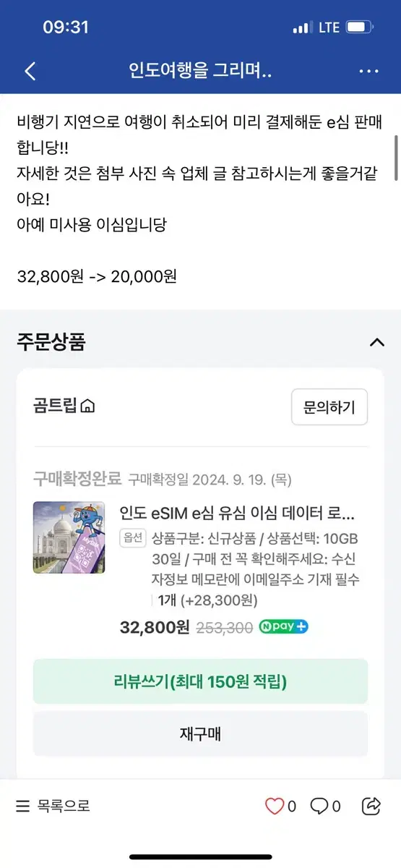Tap the back arrow in header
Image resolution: width=401 pixels, height=868 pixels.
(30, 71)
